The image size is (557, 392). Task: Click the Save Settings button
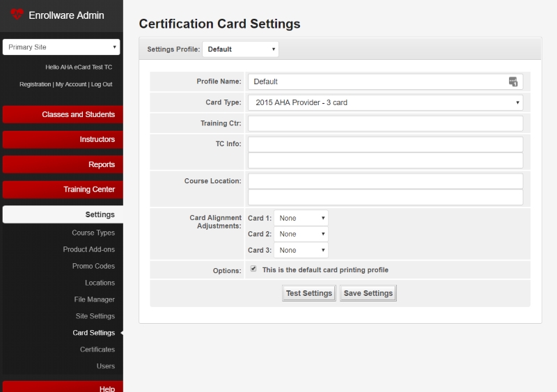(368, 293)
